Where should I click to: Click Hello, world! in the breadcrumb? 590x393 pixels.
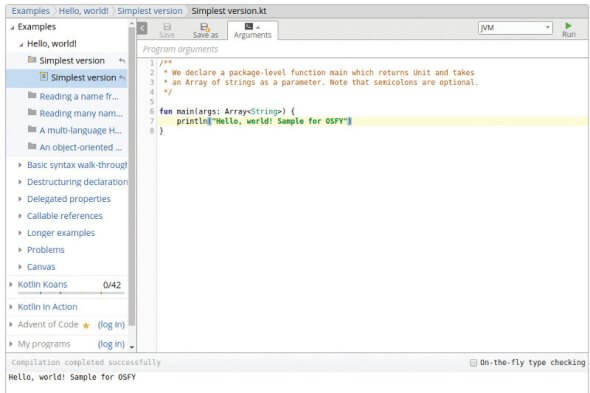click(84, 11)
